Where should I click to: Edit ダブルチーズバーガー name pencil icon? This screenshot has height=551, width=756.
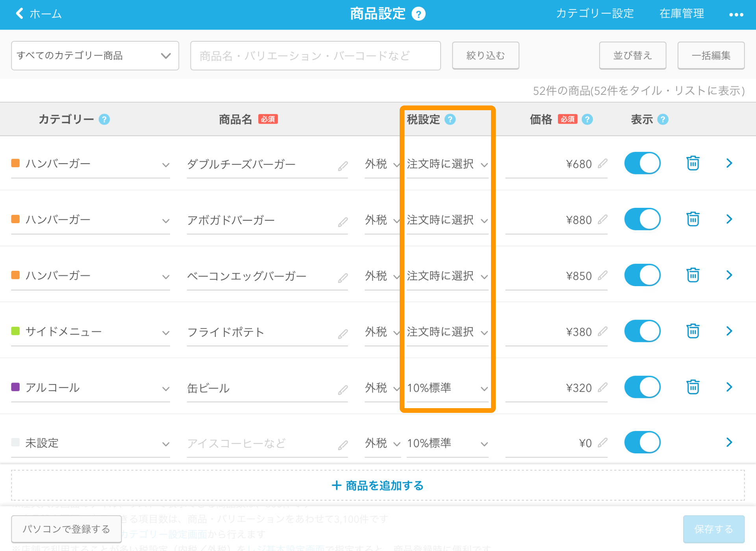point(343,166)
